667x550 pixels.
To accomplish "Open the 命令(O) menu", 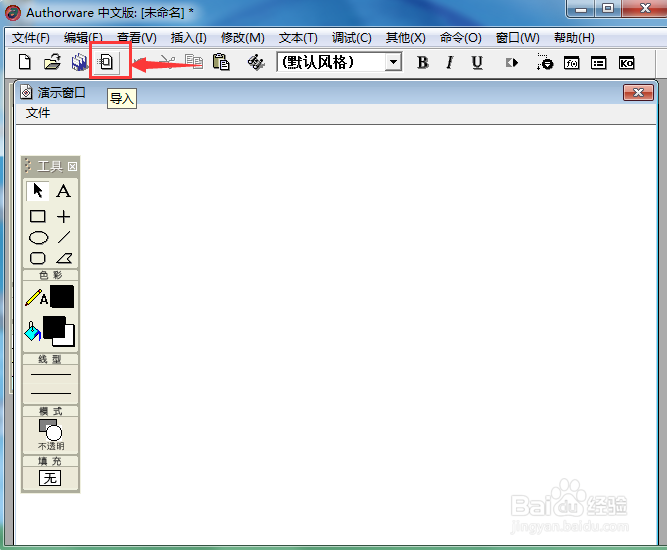I will (460, 38).
